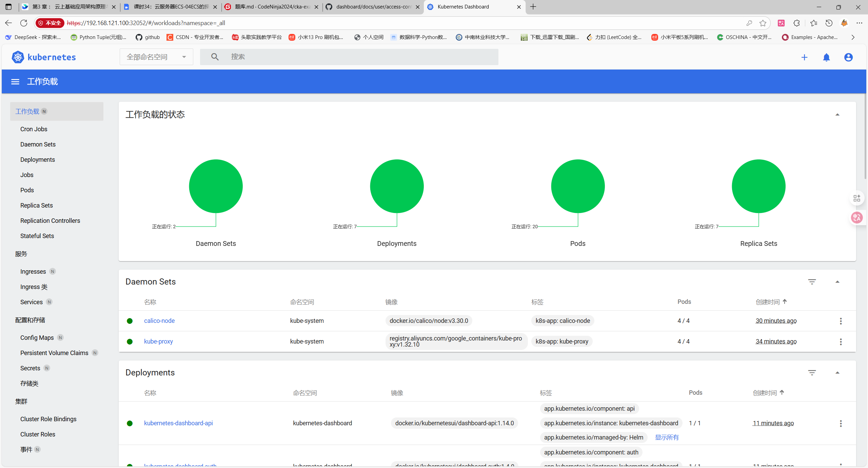Open the kube-proxy row actions menu
This screenshot has height=468, width=868.
click(x=841, y=342)
